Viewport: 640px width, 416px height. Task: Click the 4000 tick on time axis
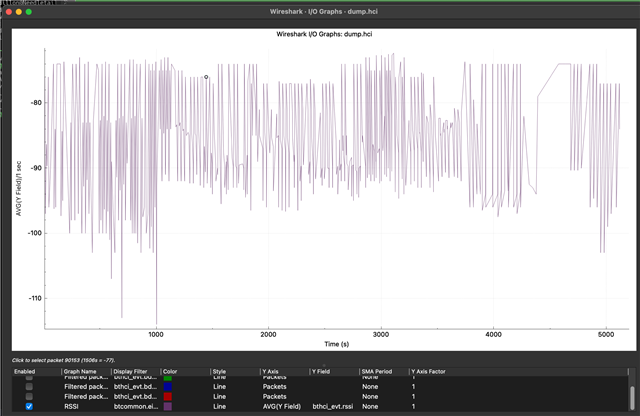pyautogui.click(x=493, y=334)
